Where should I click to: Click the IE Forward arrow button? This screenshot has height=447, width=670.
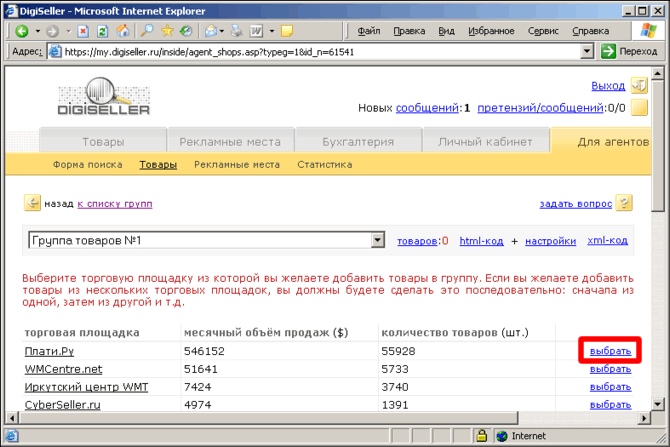53,31
